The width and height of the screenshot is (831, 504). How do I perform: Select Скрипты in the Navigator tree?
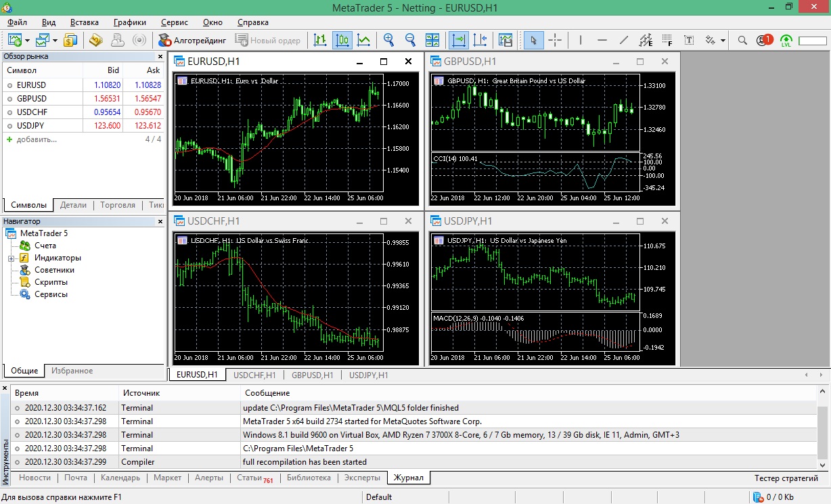(x=51, y=282)
